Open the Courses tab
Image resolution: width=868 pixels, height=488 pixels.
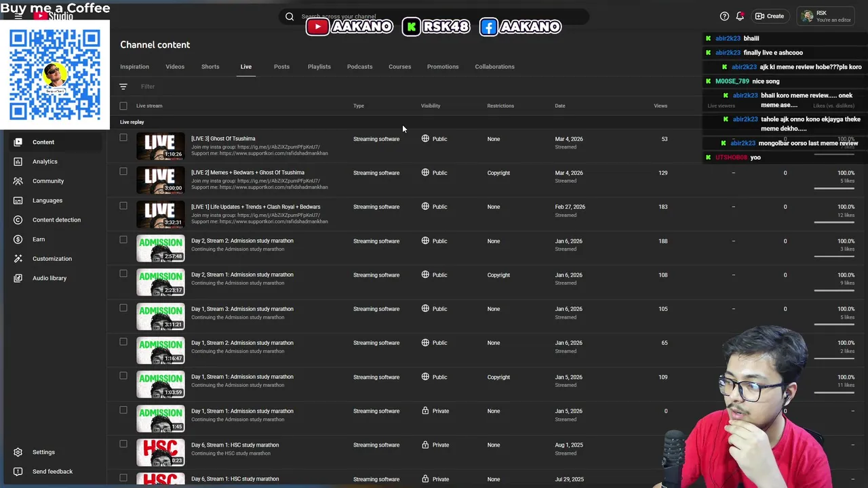tap(399, 66)
